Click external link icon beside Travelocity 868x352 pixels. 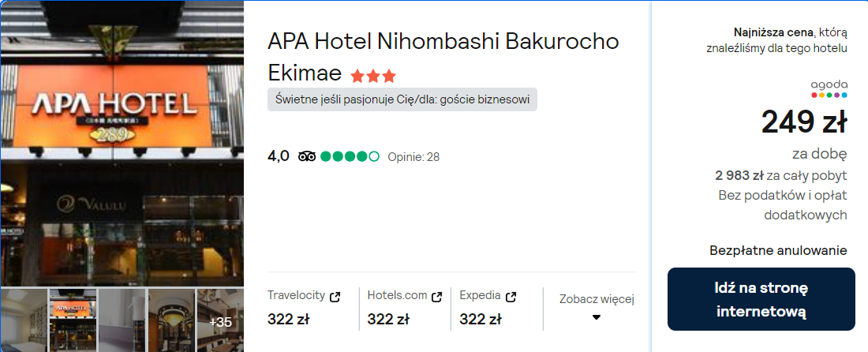(x=335, y=297)
